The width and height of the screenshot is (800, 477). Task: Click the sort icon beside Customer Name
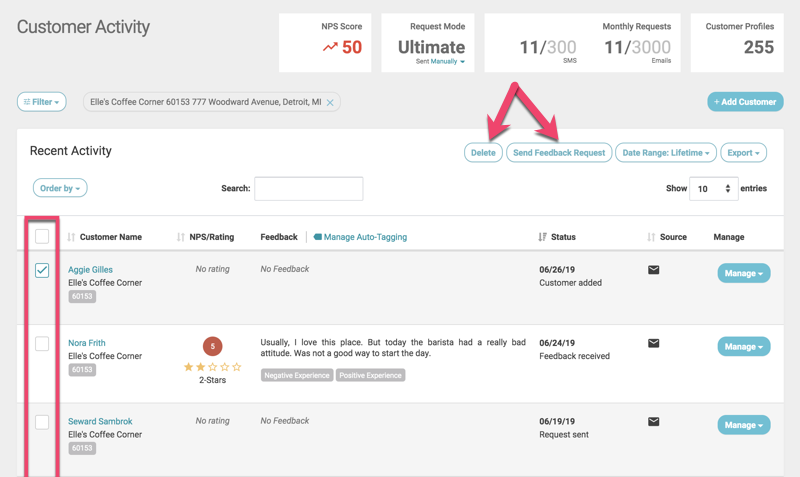[x=71, y=237]
